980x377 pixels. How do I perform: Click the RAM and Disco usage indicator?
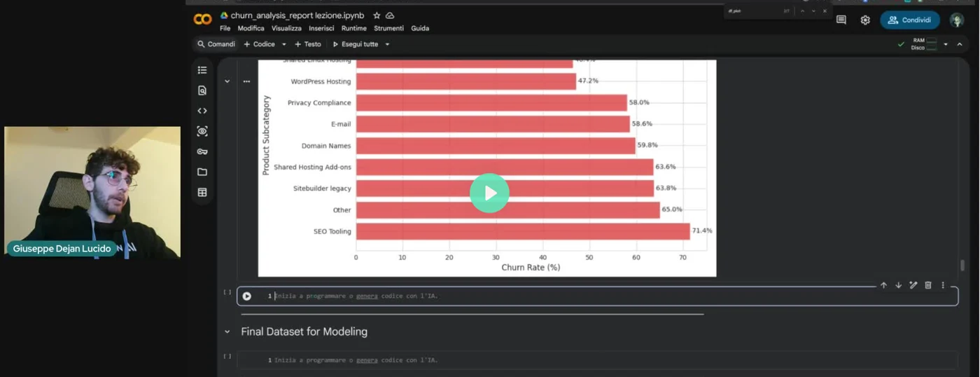point(924,44)
